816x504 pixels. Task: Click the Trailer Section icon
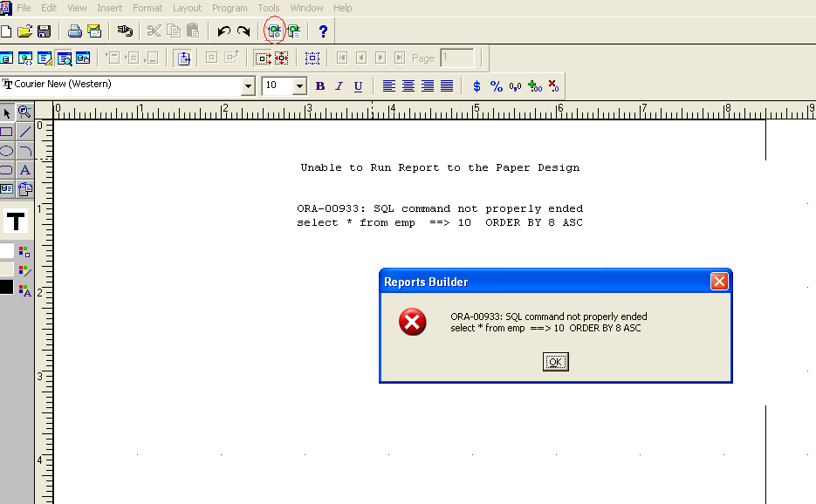(152, 58)
